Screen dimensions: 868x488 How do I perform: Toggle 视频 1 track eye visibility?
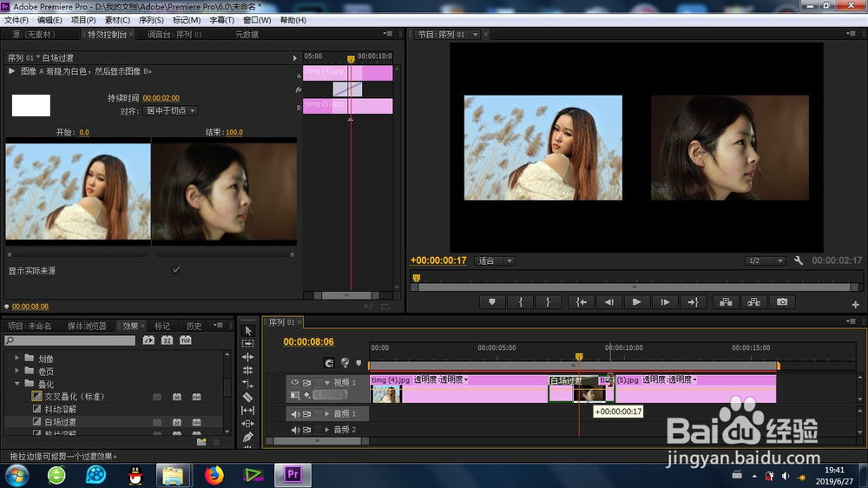click(295, 382)
